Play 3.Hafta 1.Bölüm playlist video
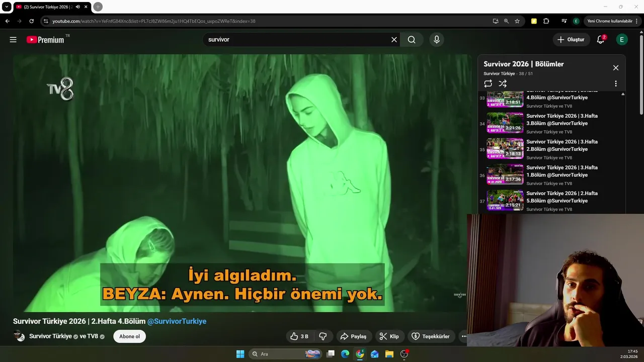Screen dimensions: 644x362 [551, 175]
